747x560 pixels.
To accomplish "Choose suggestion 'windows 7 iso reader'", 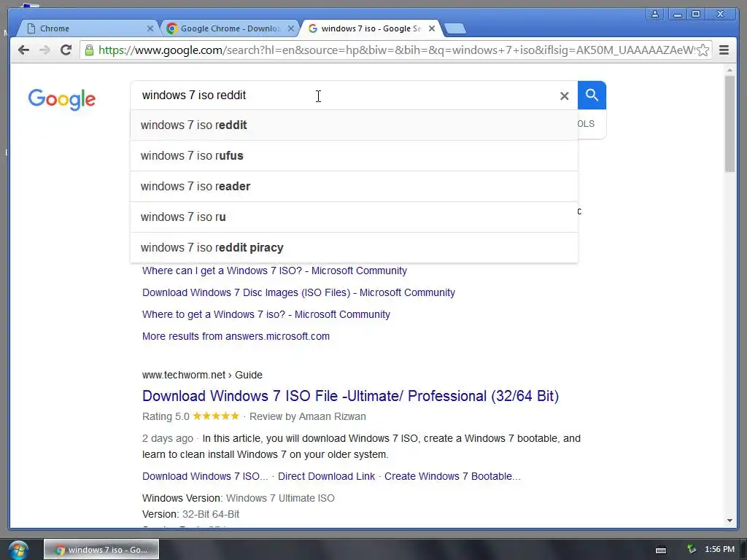I will coord(354,186).
